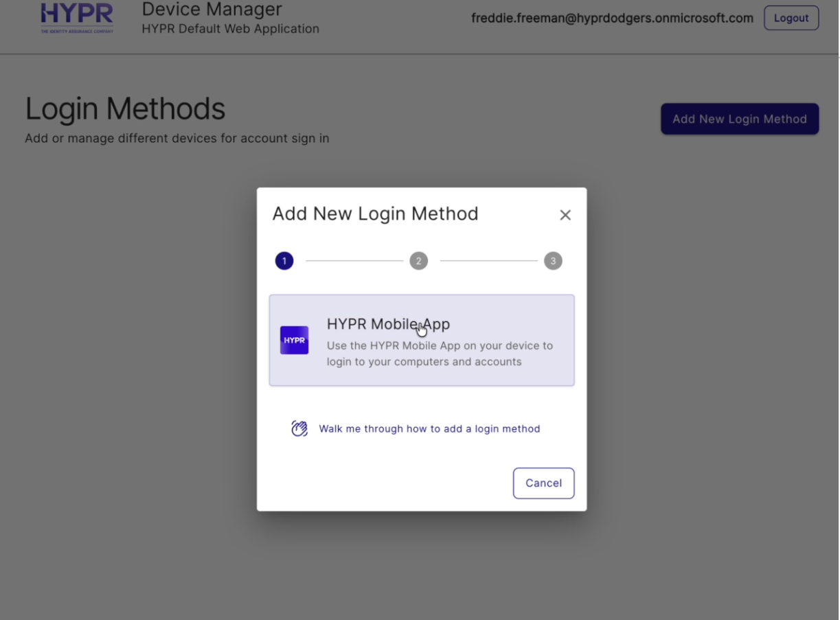Viewport: 840px width, 620px height.
Task: Click the progress line between steps 1 and 2
Action: [x=354, y=261]
